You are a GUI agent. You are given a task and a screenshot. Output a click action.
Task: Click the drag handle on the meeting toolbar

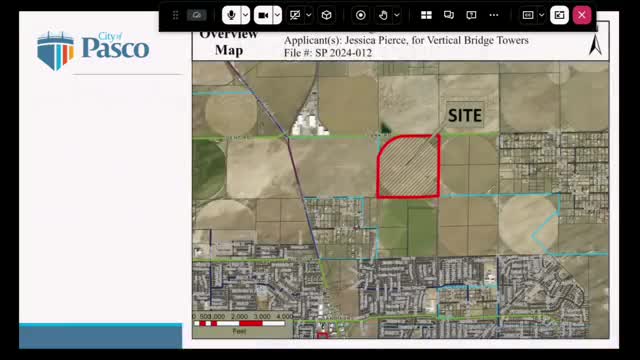tap(176, 15)
